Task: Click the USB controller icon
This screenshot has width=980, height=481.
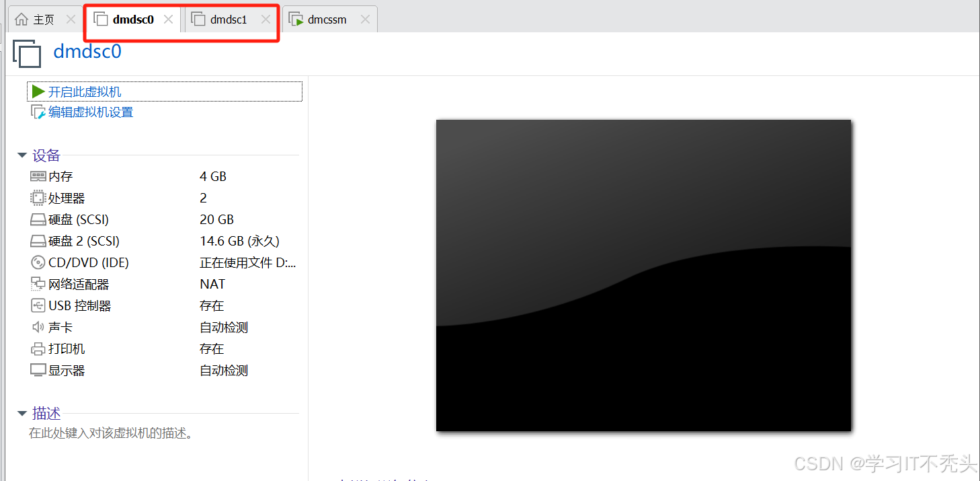Action: [38, 305]
